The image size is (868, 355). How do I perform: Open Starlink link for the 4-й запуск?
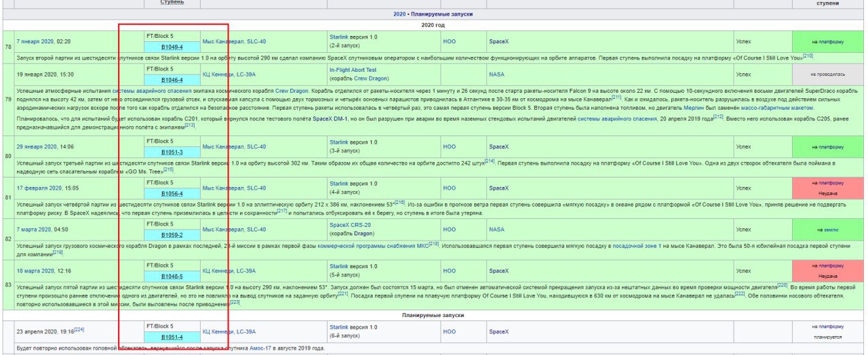point(338,183)
